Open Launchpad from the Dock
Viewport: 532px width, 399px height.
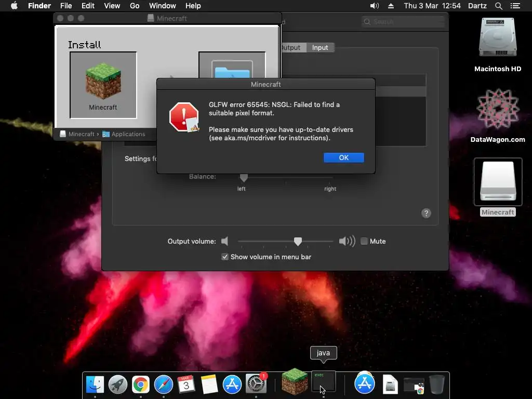coord(118,384)
